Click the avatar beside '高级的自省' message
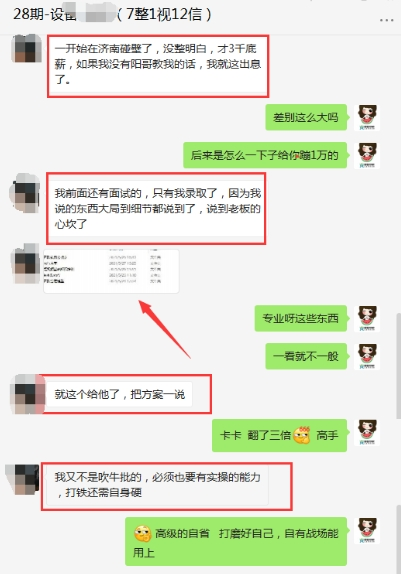401x574 pixels. pyautogui.click(x=367, y=530)
